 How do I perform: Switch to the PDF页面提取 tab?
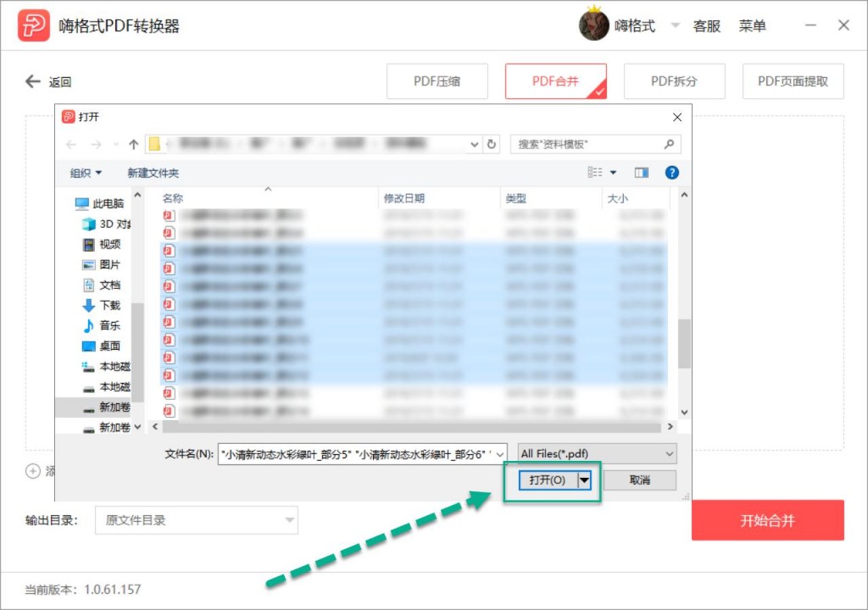pyautogui.click(x=793, y=81)
